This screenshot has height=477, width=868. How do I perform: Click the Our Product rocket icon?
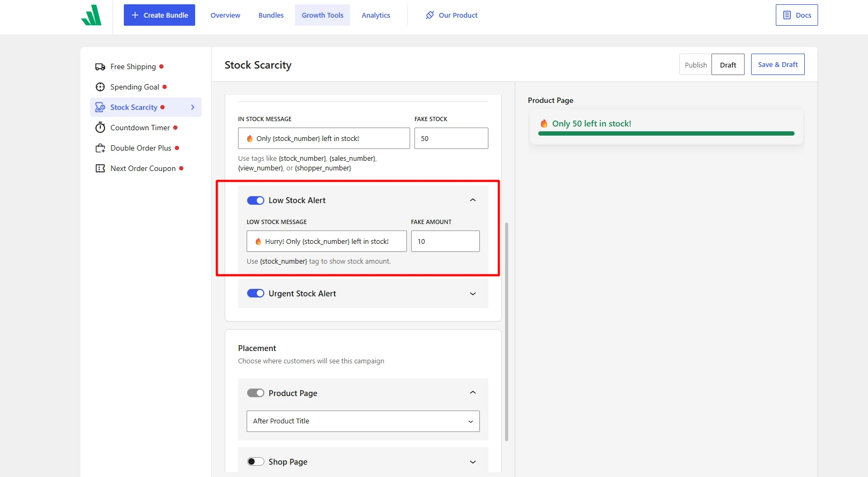pyautogui.click(x=430, y=15)
